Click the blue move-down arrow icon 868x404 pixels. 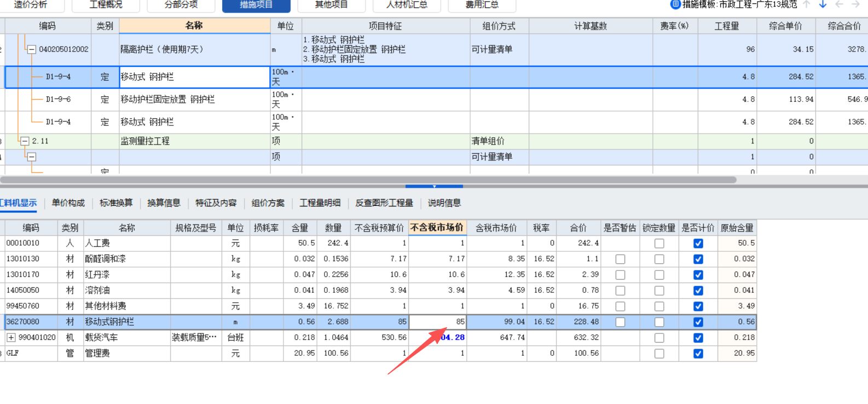click(x=823, y=4)
